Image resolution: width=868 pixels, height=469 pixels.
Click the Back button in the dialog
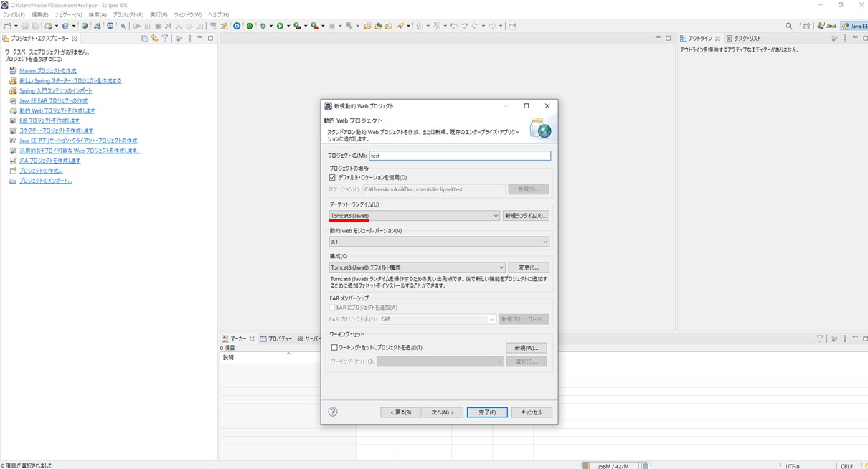[400, 412]
